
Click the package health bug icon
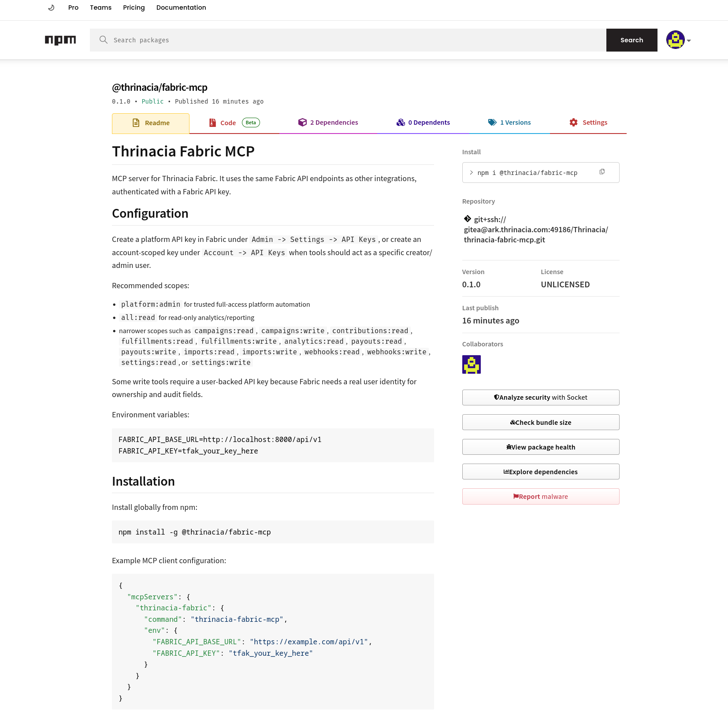tap(509, 447)
